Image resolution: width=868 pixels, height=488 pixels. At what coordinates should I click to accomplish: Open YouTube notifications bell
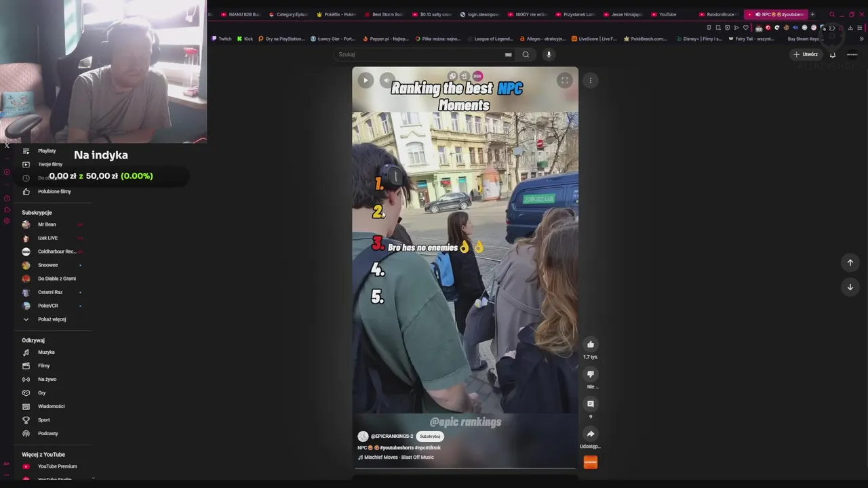coord(833,54)
